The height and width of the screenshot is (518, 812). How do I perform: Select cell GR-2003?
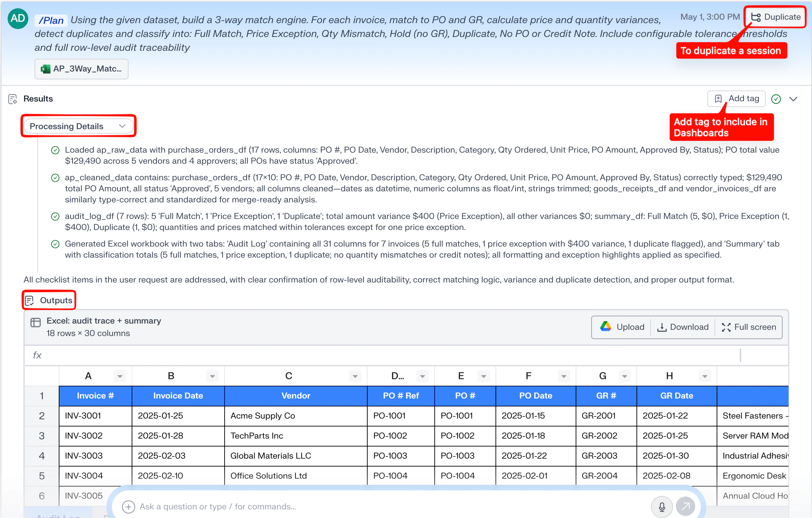click(606, 456)
